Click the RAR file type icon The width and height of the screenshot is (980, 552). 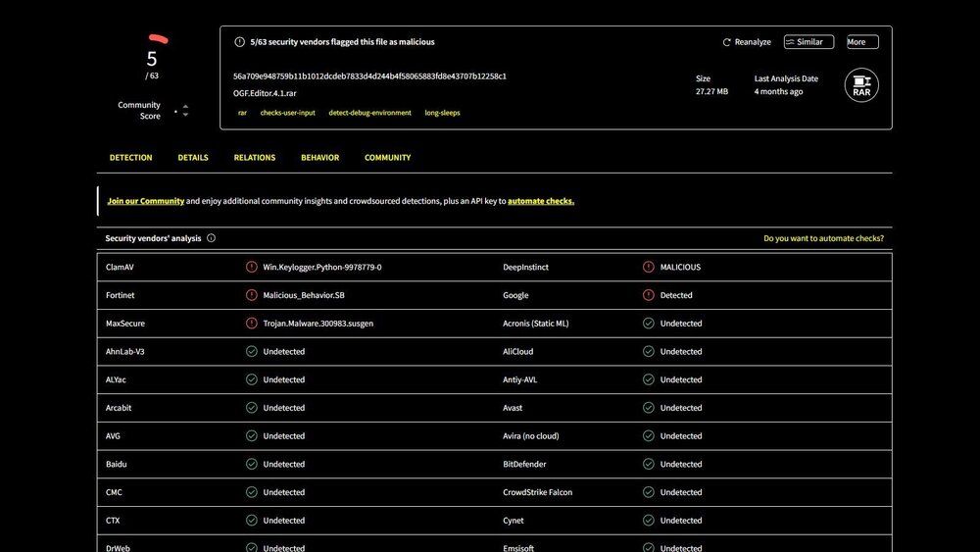(861, 85)
